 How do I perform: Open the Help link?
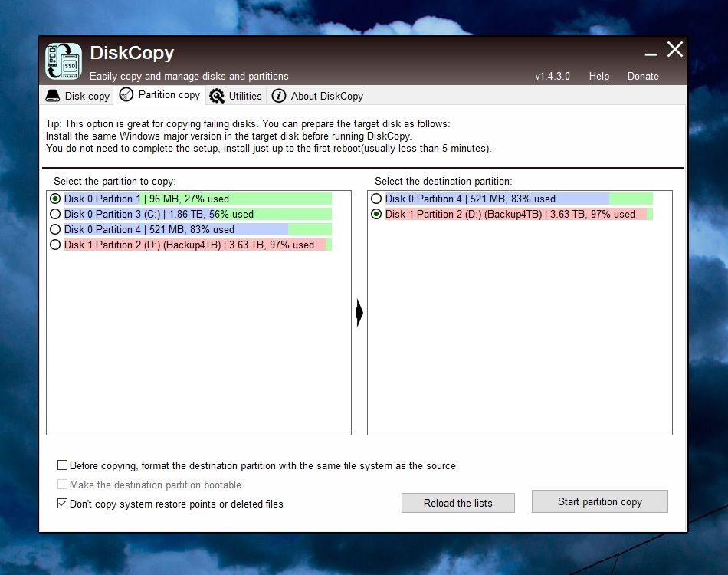[599, 76]
